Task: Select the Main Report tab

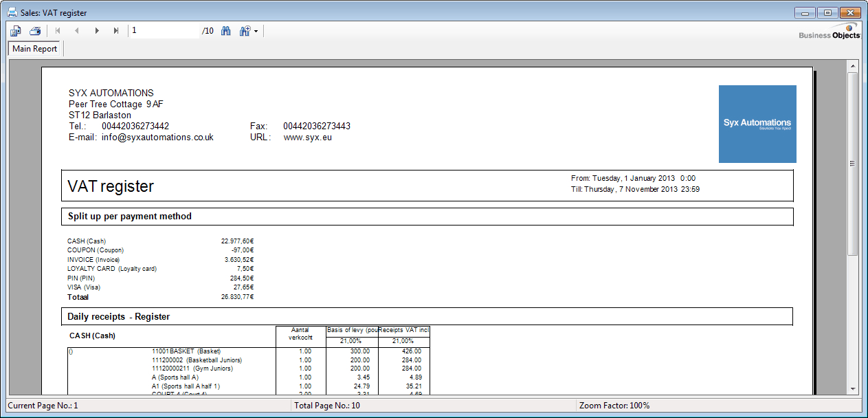Action: pyautogui.click(x=35, y=49)
